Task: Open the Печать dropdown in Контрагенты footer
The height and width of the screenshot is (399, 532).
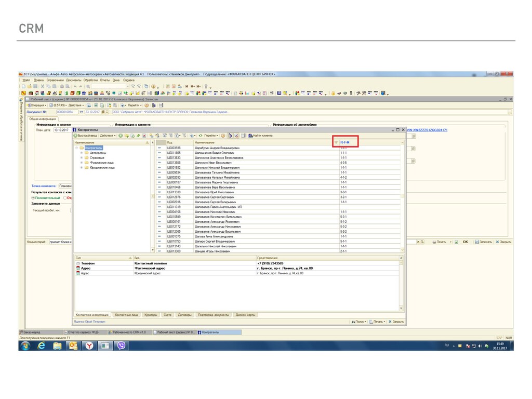Action: pos(377,322)
